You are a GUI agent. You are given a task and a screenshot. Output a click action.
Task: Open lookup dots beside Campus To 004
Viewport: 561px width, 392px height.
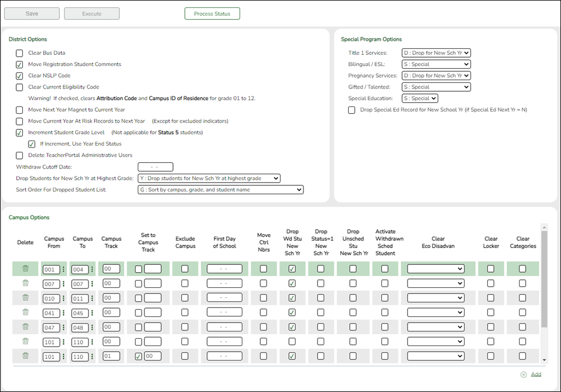pyautogui.click(x=92, y=269)
